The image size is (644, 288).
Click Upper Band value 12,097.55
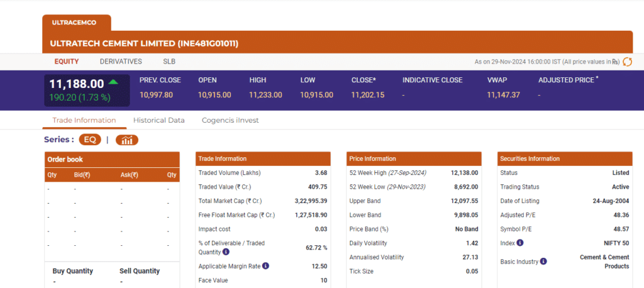(x=465, y=201)
